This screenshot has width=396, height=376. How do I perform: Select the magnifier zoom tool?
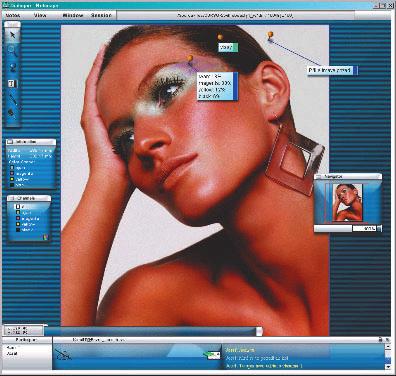tap(12, 51)
